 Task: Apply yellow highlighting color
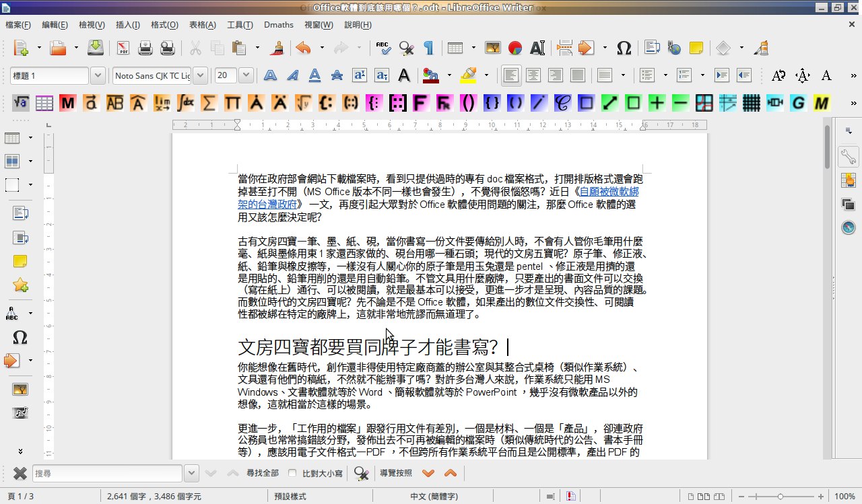tap(469, 75)
